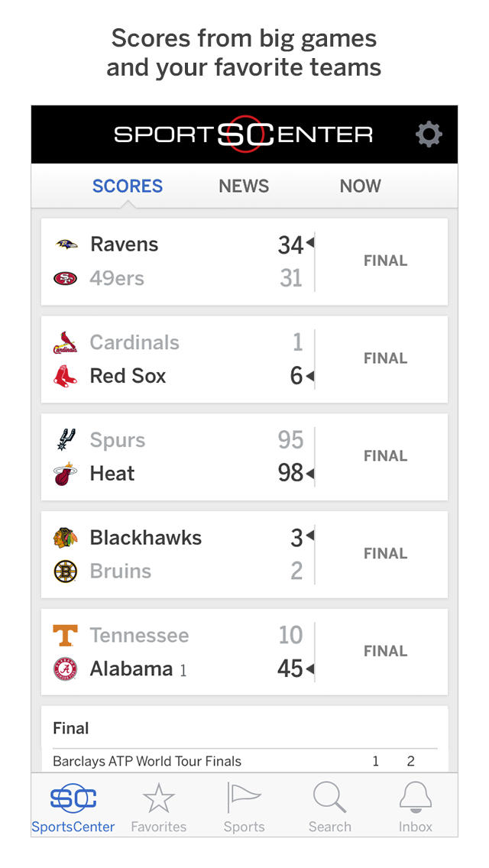
Task: Open the Inbox bell icon
Action: tap(416, 798)
